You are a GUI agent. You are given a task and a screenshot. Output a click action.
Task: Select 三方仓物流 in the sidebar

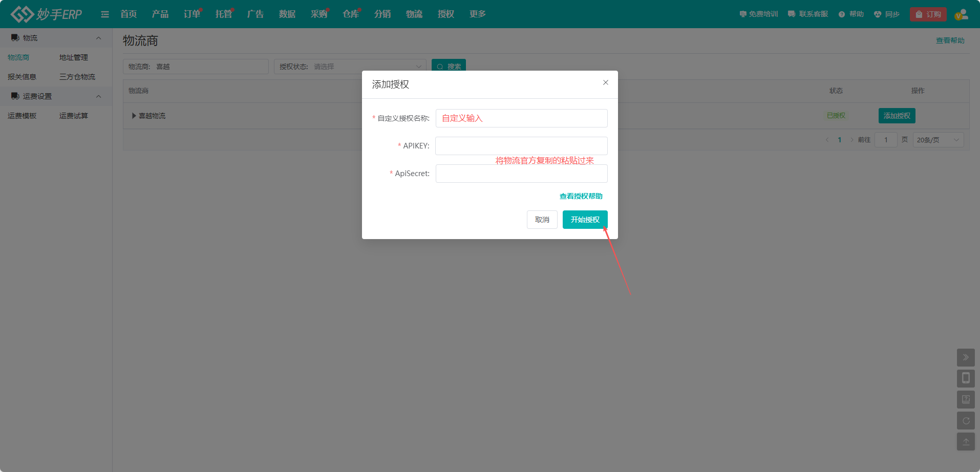77,77
